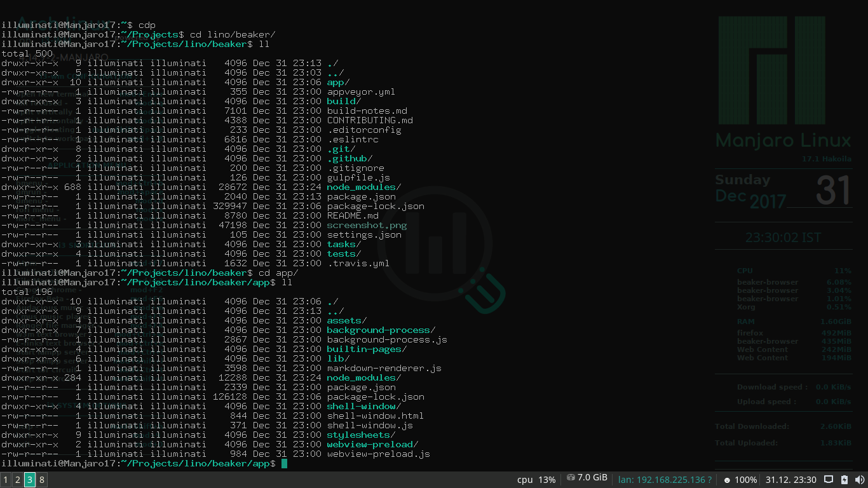Click the .github/ directory name

click(x=349, y=159)
